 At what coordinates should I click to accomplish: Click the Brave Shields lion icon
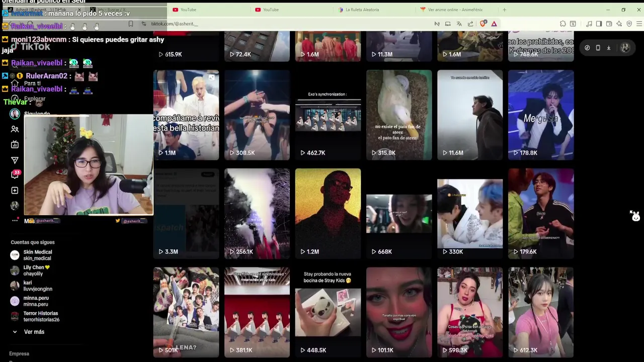pyautogui.click(x=483, y=24)
